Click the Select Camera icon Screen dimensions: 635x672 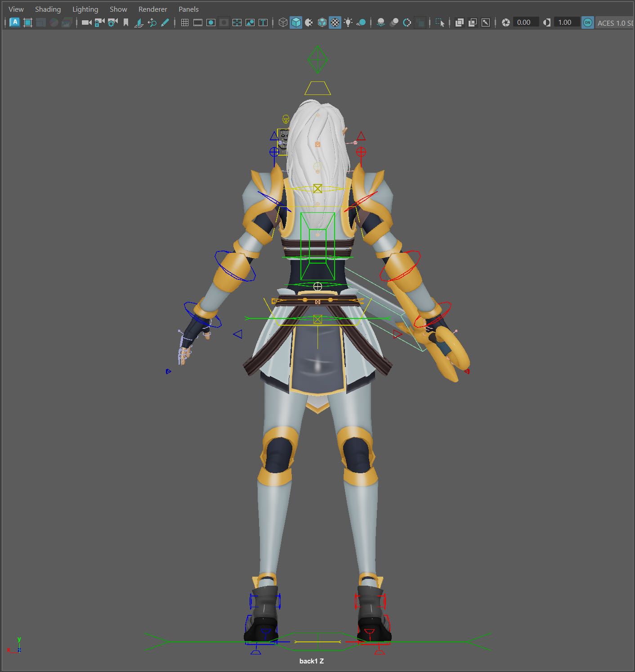click(x=86, y=22)
